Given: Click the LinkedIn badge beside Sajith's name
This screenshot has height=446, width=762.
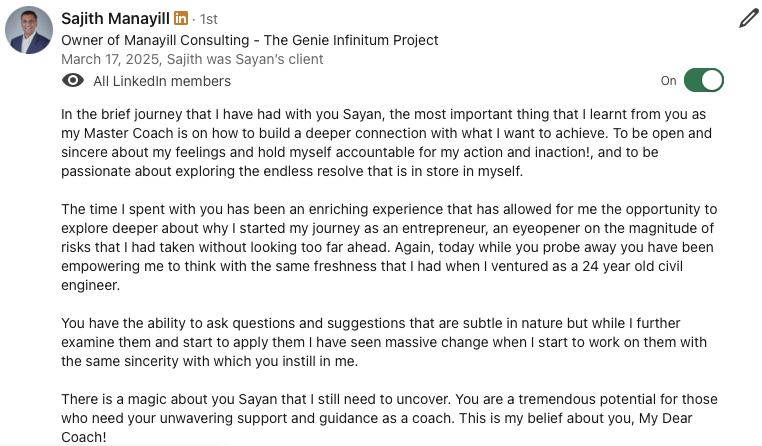Looking at the screenshot, I should click(181, 19).
